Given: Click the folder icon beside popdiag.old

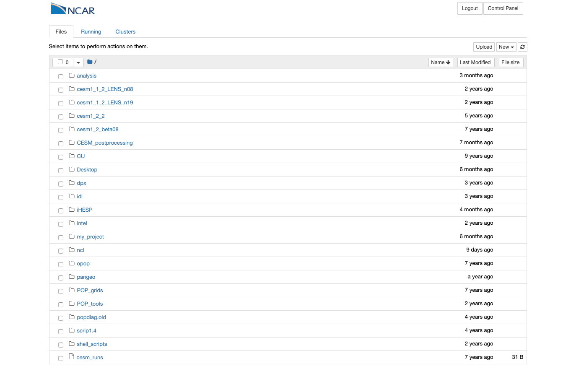Looking at the screenshot, I should coord(72,317).
